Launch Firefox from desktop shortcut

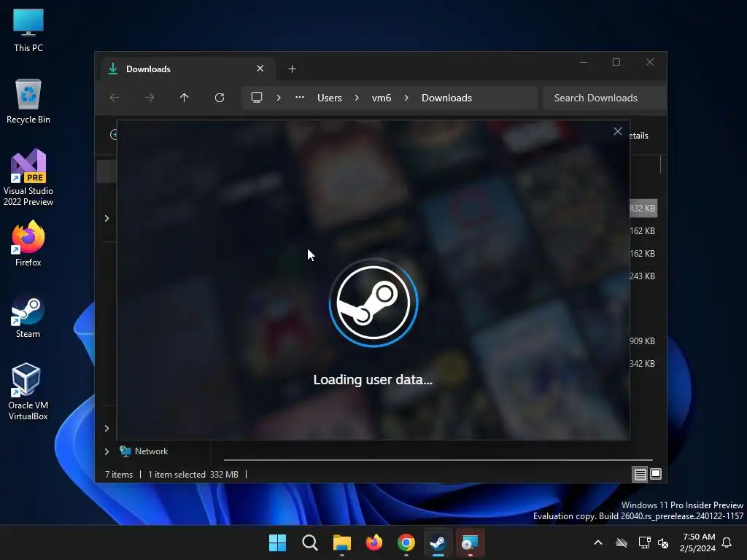(x=28, y=244)
